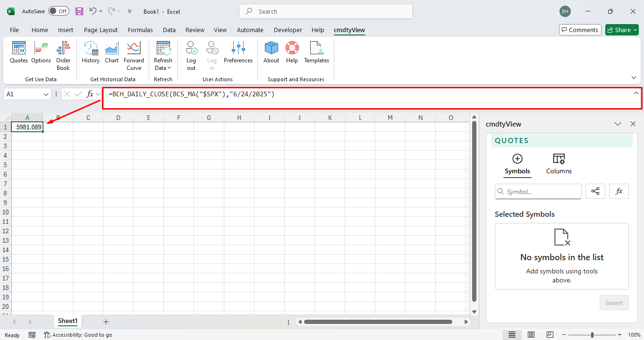Viewport: 644px width, 340px height.
Task: Collapse the formula bar
Action: pyautogui.click(x=636, y=93)
